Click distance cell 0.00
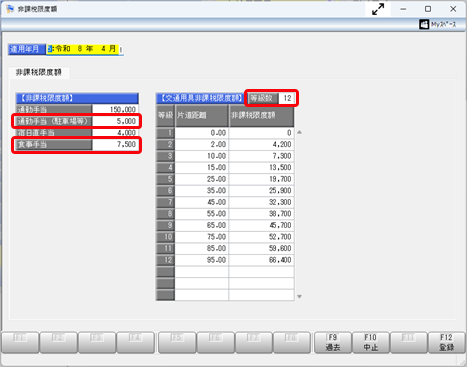 pyautogui.click(x=202, y=133)
